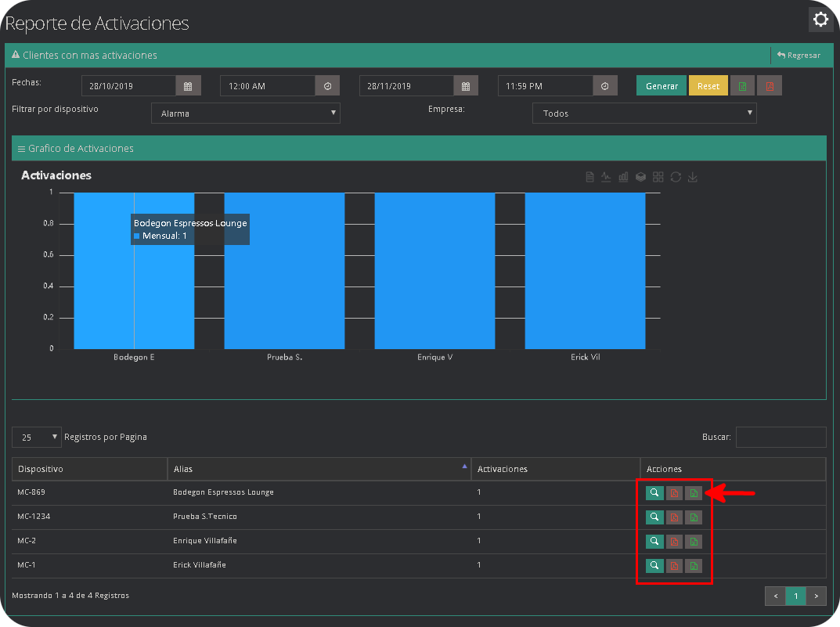Export the report to PDF next to Reset
Image resolution: width=840 pixels, height=627 pixels.
tap(770, 86)
